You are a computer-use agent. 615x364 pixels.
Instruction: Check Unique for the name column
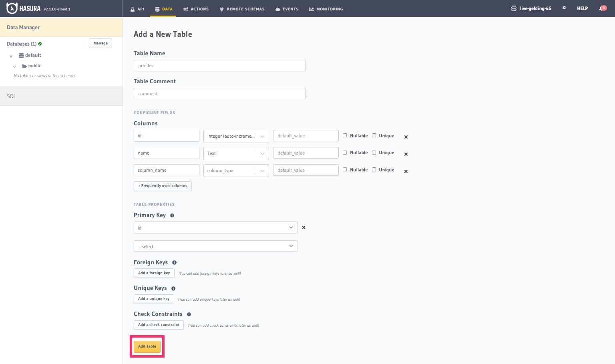click(x=374, y=153)
